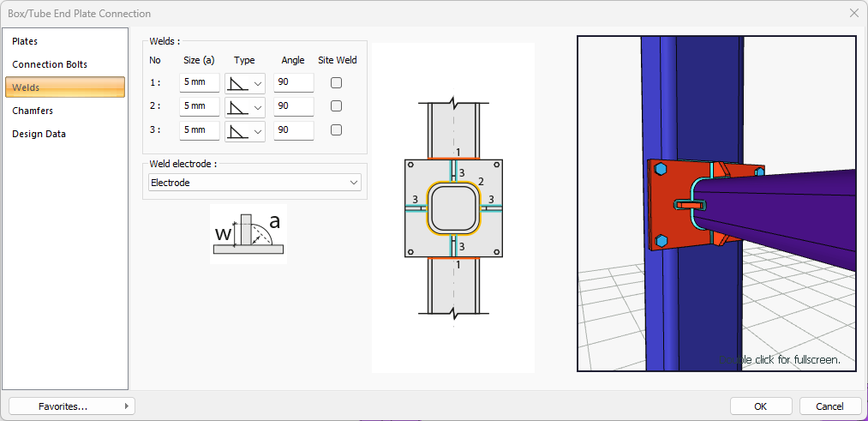Screen dimensions: 868x421
Task: Toggle Site Weld checkbox for weld 2
Action: [337, 106]
